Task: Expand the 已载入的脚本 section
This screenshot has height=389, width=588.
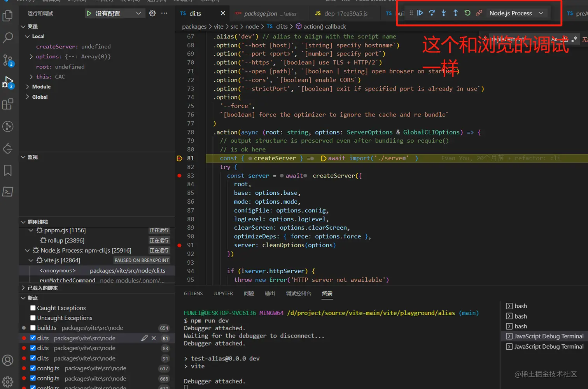Action: 23,288
